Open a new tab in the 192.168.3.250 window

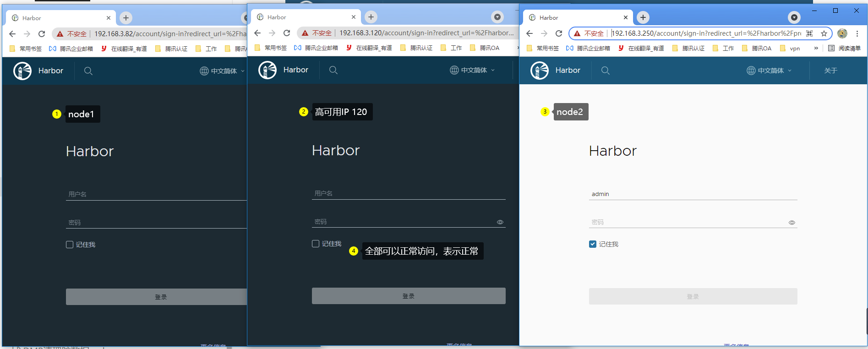(x=643, y=17)
